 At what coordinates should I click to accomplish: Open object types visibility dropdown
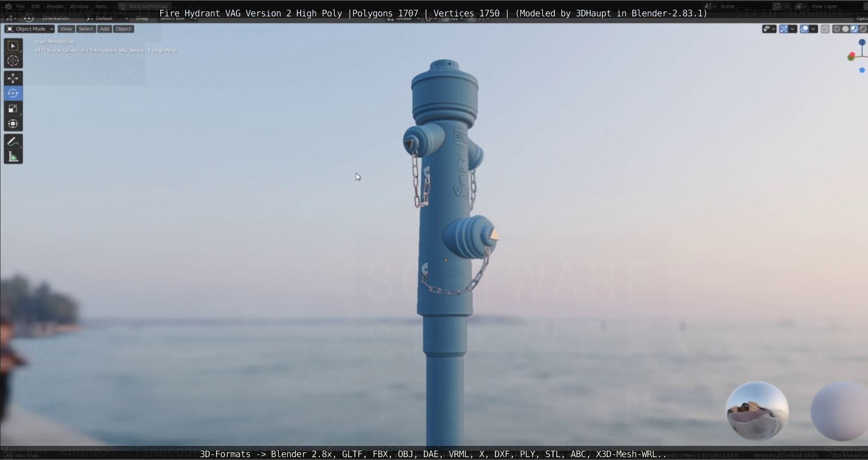tap(769, 29)
